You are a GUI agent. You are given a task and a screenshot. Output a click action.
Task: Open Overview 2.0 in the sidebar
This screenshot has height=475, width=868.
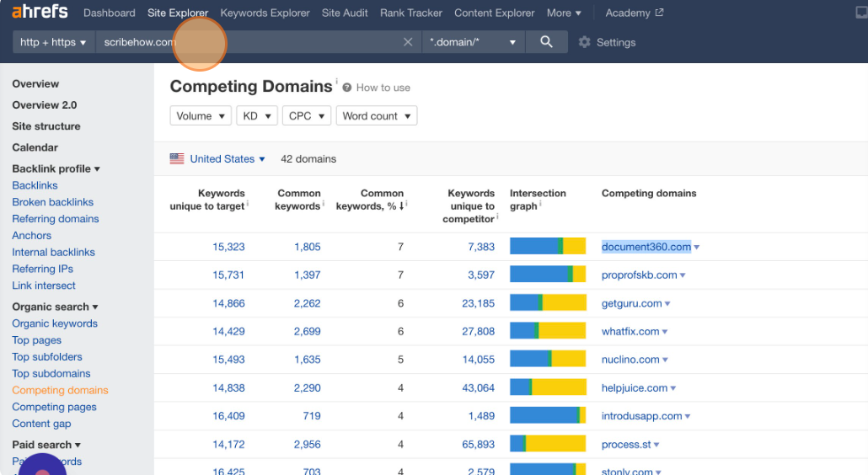pos(45,105)
